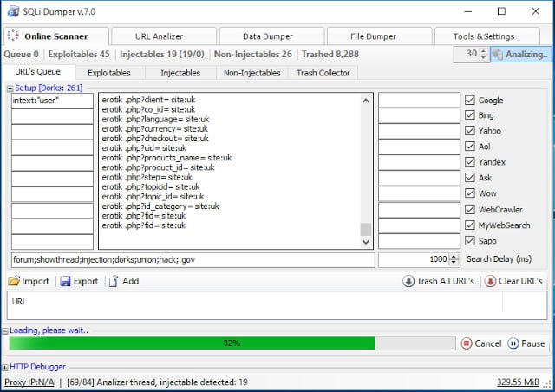Click the Clear URL's red icon
This screenshot has width=555, height=392.
point(490,281)
